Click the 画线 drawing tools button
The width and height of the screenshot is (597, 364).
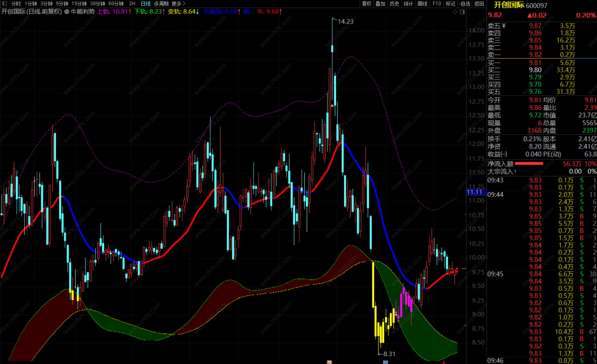pos(422,3)
